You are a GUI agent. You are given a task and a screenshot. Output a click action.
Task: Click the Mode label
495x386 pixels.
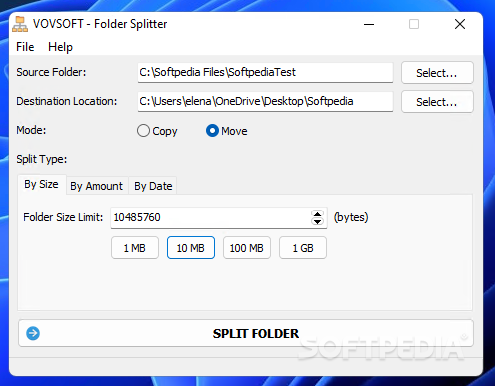coord(31,130)
